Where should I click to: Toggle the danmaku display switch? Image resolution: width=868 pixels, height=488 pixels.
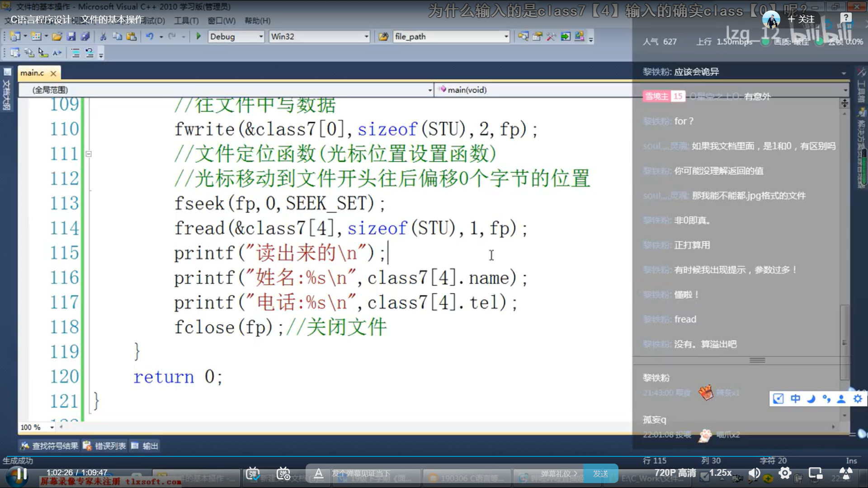point(253,474)
